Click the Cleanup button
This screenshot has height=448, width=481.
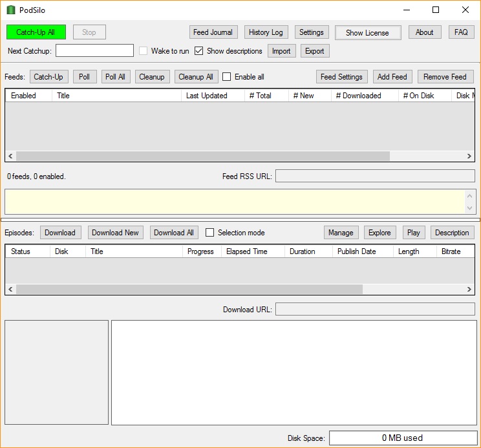[x=152, y=77]
